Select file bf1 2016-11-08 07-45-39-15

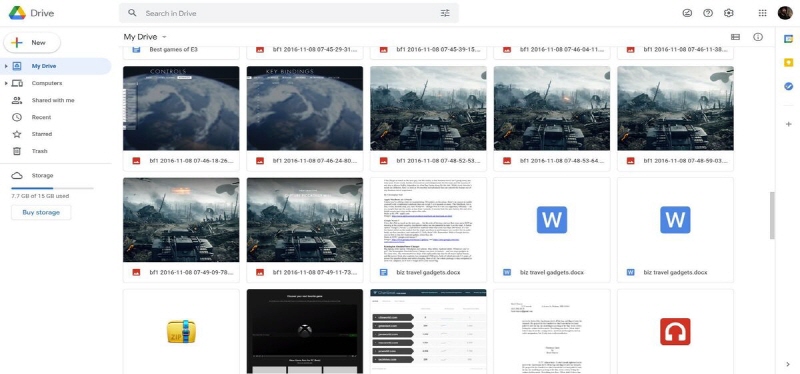(x=428, y=50)
